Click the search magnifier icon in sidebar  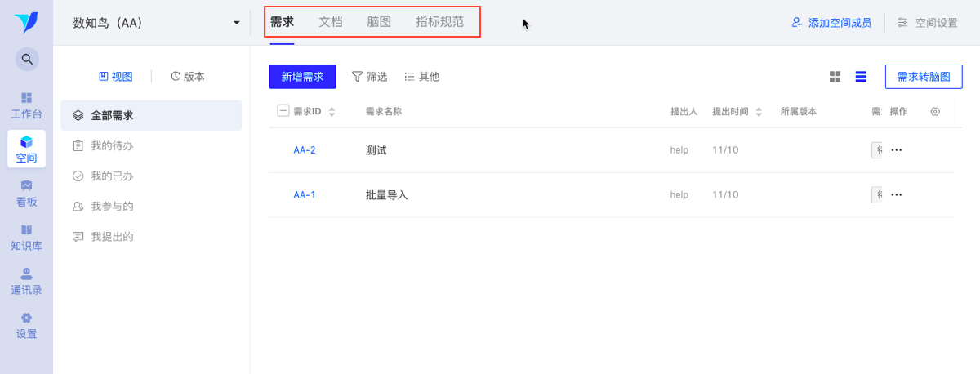point(27,59)
